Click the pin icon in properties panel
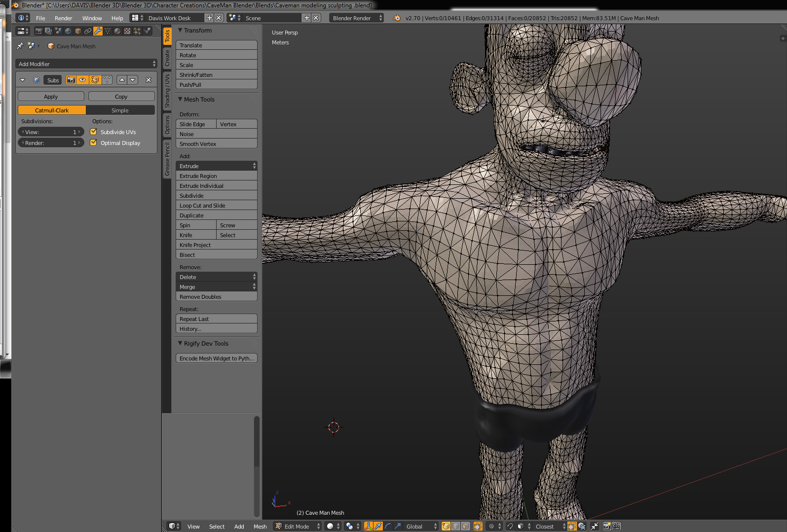 (x=20, y=46)
